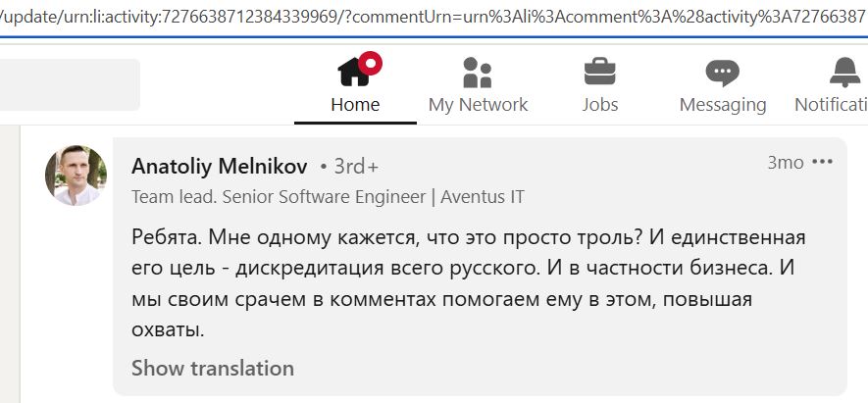Go to the My Network tab label
The image size is (868, 403).
tap(479, 105)
